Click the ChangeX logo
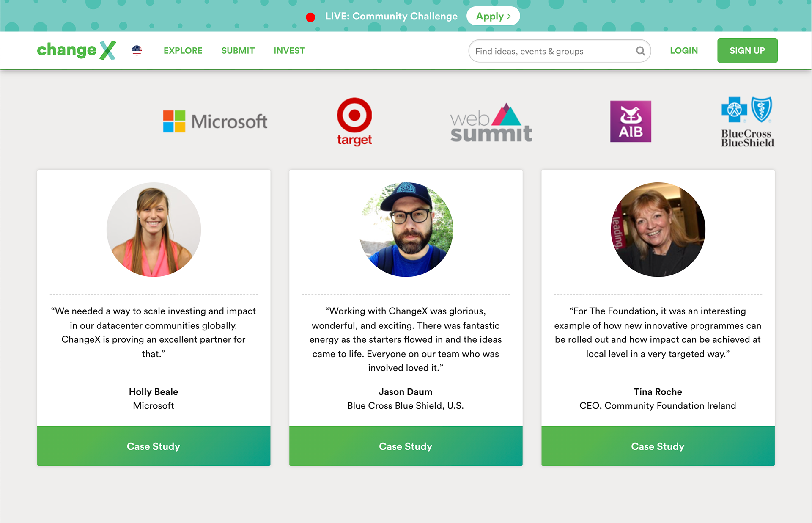Image resolution: width=812 pixels, height=523 pixels. (x=77, y=50)
